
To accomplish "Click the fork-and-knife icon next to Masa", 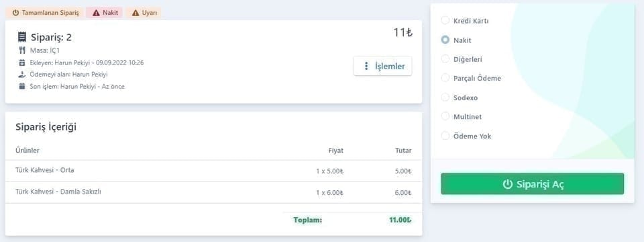I will [22, 50].
